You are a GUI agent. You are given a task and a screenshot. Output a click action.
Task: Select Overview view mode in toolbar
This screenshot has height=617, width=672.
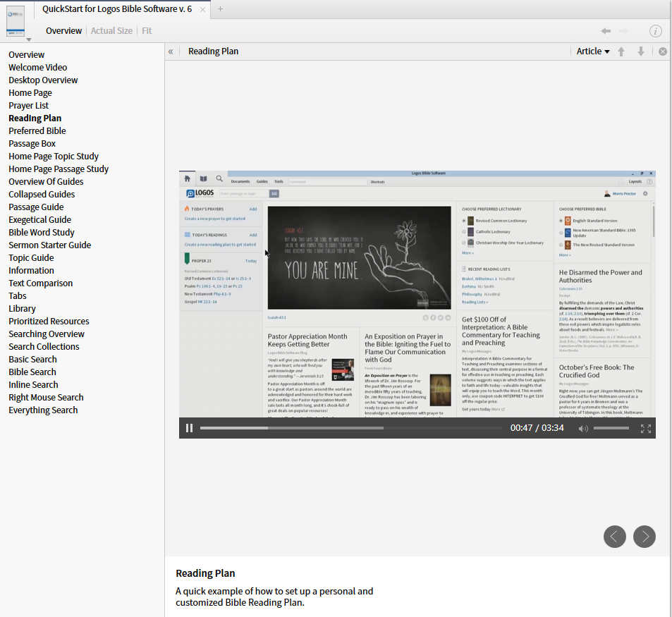point(63,31)
